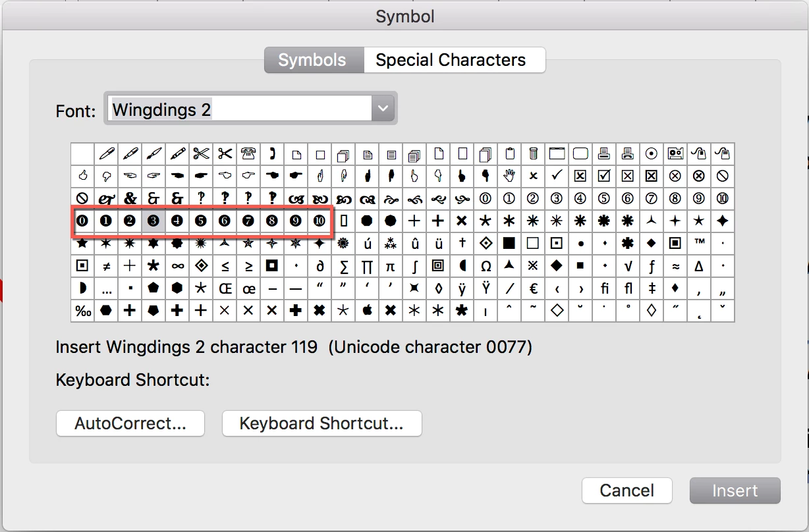Open the AutoCorrect... dialog
The image size is (809, 532).
pos(130,423)
